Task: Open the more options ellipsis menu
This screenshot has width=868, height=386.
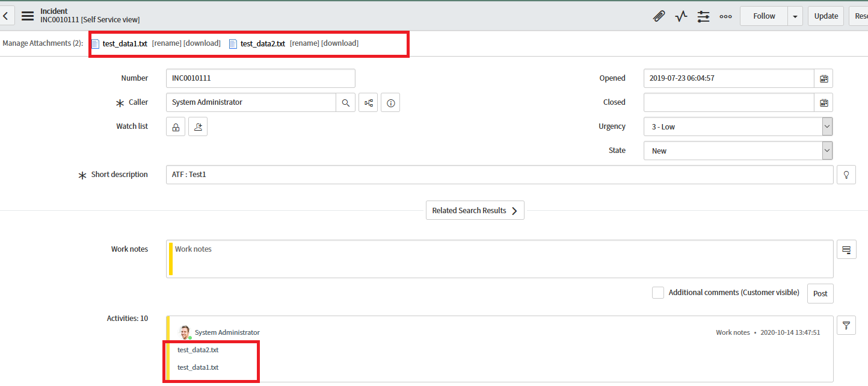Action: point(725,16)
